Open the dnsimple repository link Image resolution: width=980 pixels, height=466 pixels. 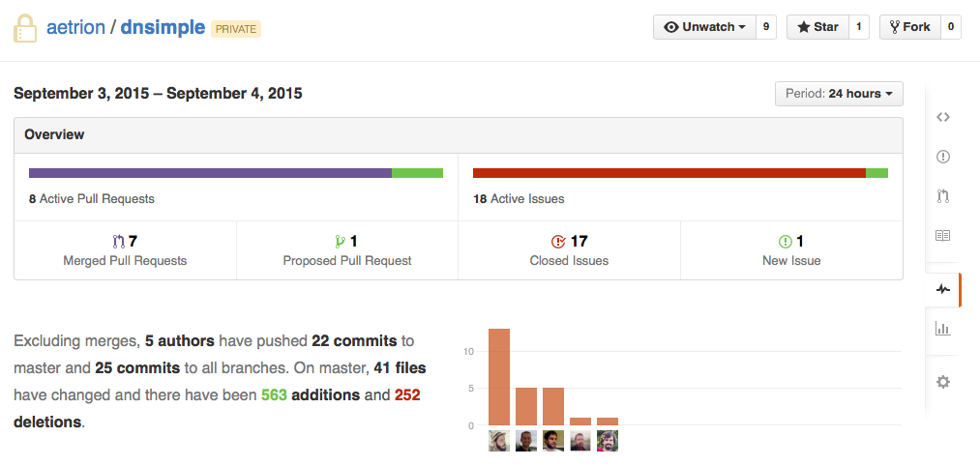163,28
